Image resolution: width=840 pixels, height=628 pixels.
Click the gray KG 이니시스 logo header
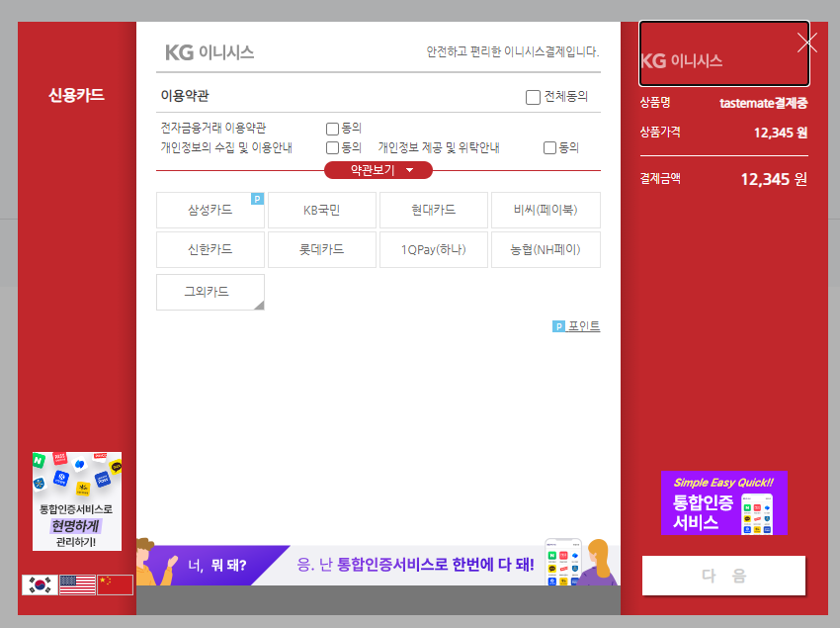(x=210, y=52)
